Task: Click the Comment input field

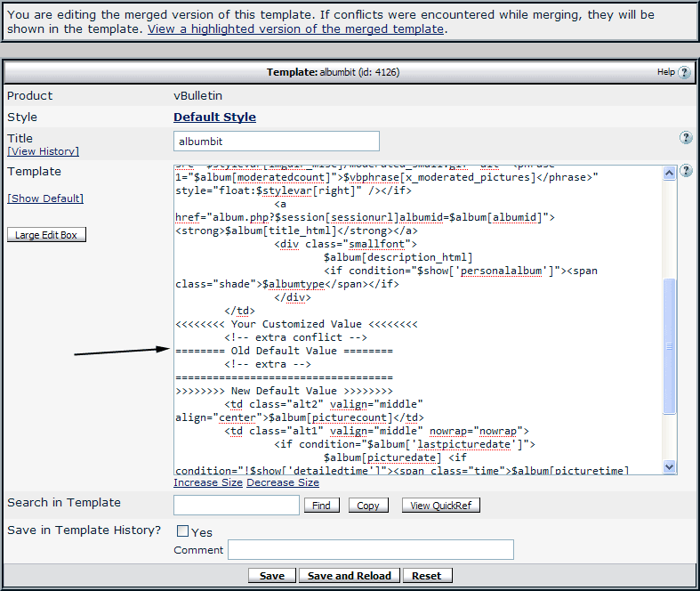Action: [x=371, y=550]
